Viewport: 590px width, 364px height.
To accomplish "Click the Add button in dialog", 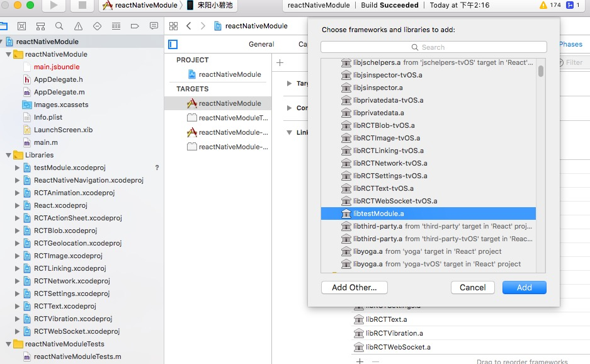I will click(x=524, y=288).
